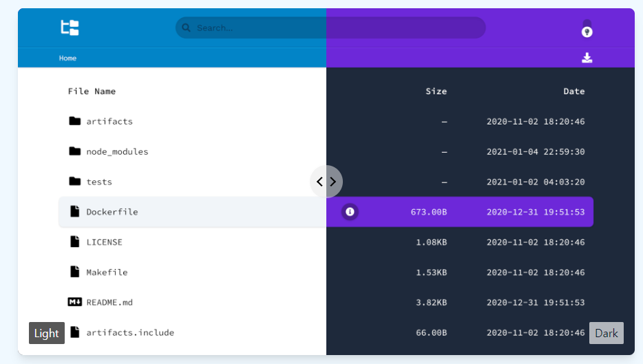Click the Dark label button
The height and width of the screenshot is (364, 643).
pyautogui.click(x=607, y=333)
